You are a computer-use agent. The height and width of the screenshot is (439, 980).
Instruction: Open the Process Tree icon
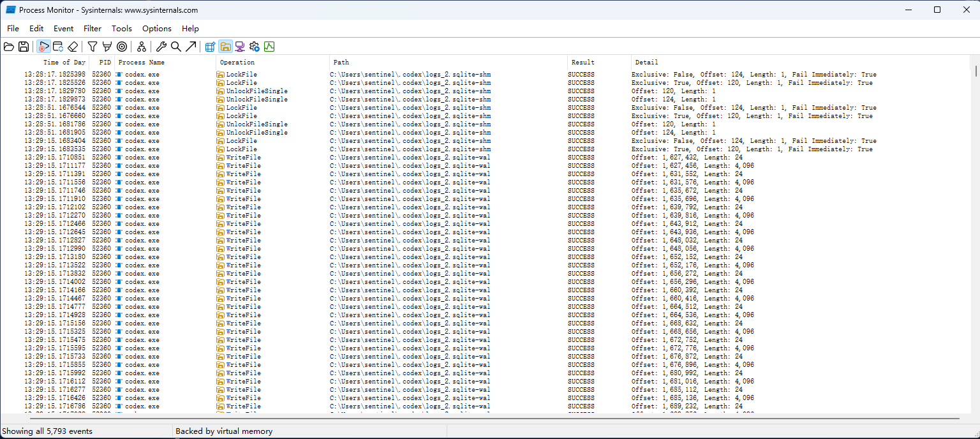(x=142, y=47)
